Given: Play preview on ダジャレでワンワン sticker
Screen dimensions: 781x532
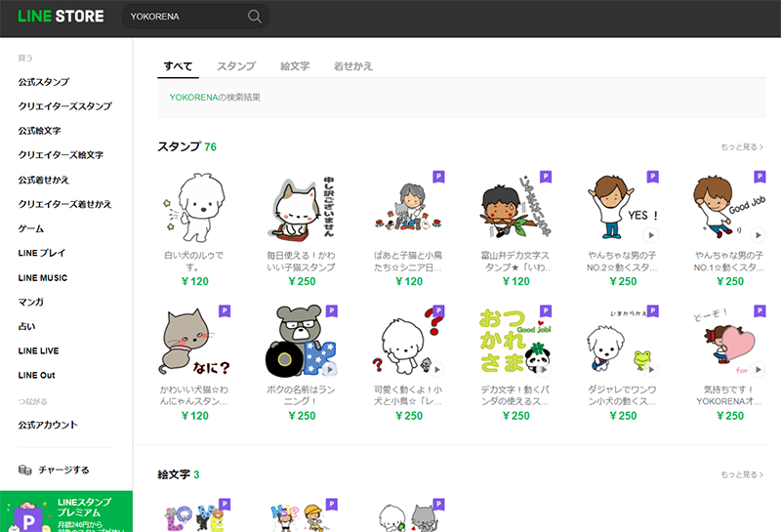Looking at the screenshot, I should tap(650, 370).
